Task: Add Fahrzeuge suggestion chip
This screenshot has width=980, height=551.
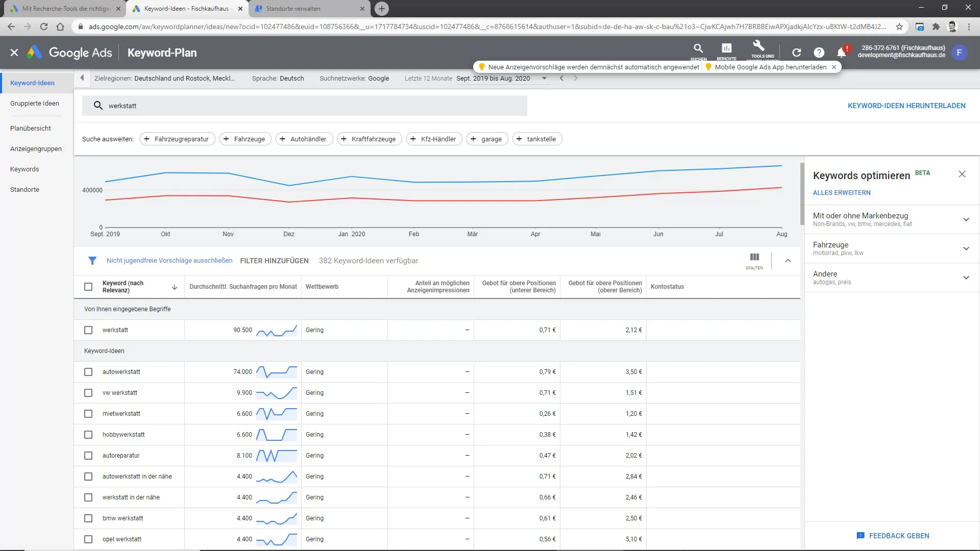Action: [x=245, y=139]
